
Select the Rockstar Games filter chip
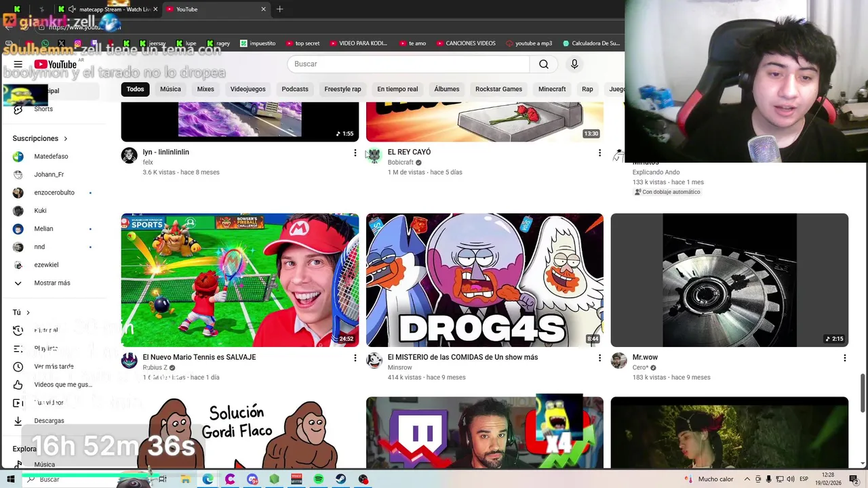498,89
